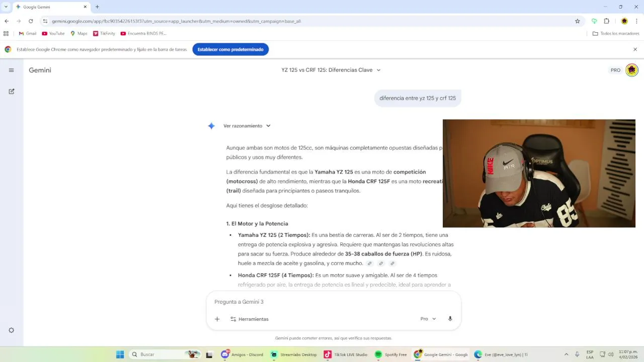Open Discord from the taskbar
Image resolution: width=644 pixels, height=362 pixels.
click(243, 354)
